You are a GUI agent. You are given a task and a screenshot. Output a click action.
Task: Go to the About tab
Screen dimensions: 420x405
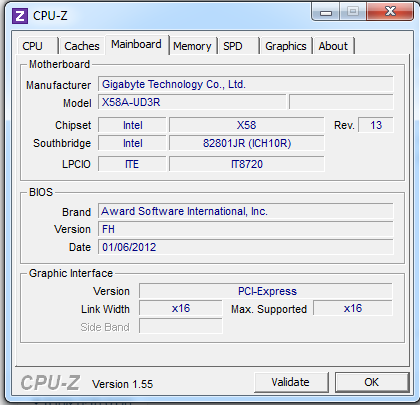pos(333,46)
